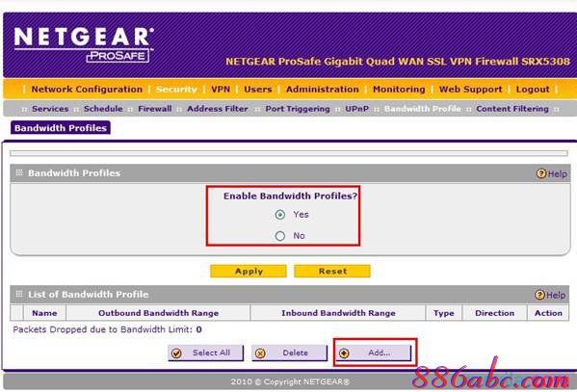Open Help for List of Bandwidth Profile
Viewport: 577px width, 392px height.
(x=550, y=295)
